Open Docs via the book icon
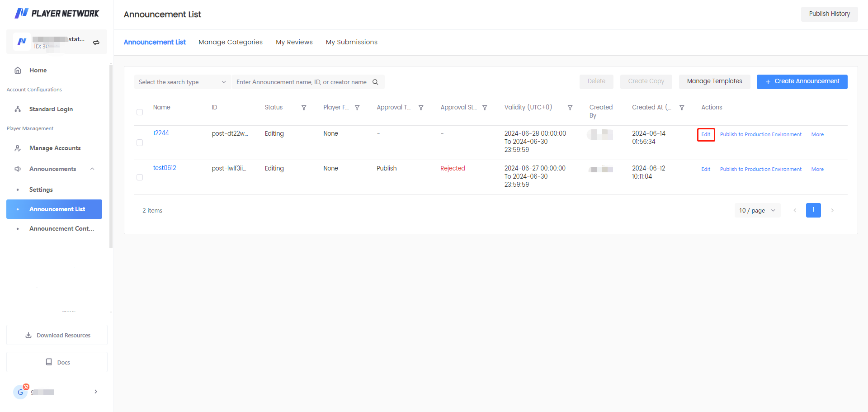The width and height of the screenshot is (868, 412). click(x=49, y=362)
